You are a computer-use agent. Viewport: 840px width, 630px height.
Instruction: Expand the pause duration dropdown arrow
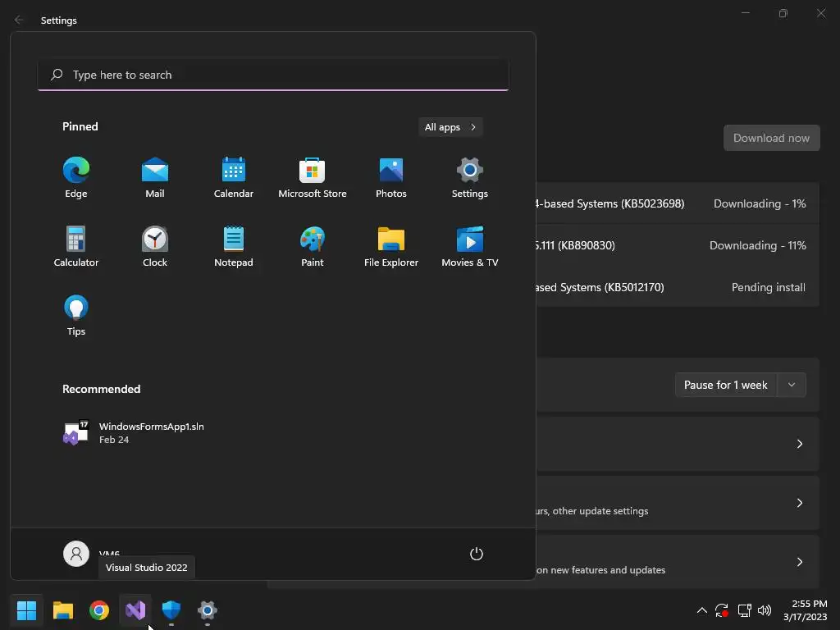coord(792,385)
